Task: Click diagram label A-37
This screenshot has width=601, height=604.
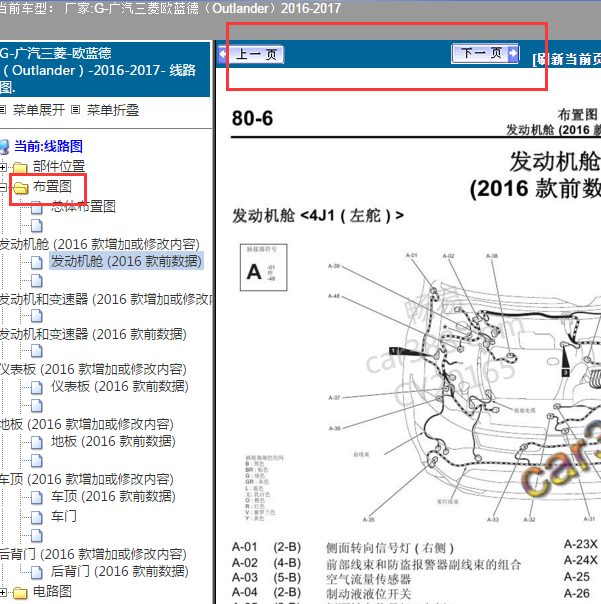Action: pos(334,398)
